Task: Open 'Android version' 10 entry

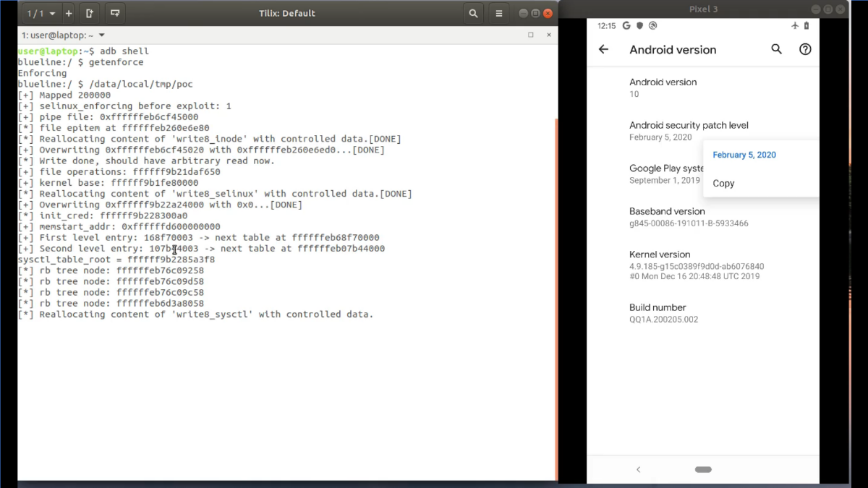Action: tap(703, 87)
